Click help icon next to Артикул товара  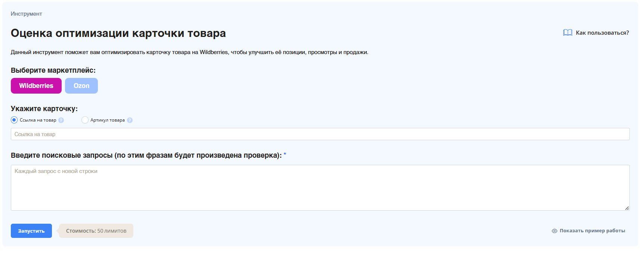tap(130, 120)
